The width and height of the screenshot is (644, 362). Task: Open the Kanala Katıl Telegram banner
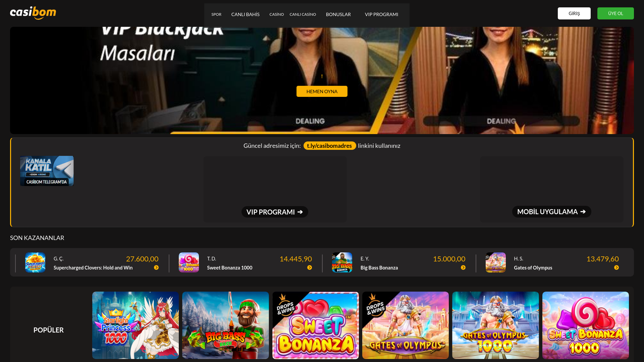47,171
